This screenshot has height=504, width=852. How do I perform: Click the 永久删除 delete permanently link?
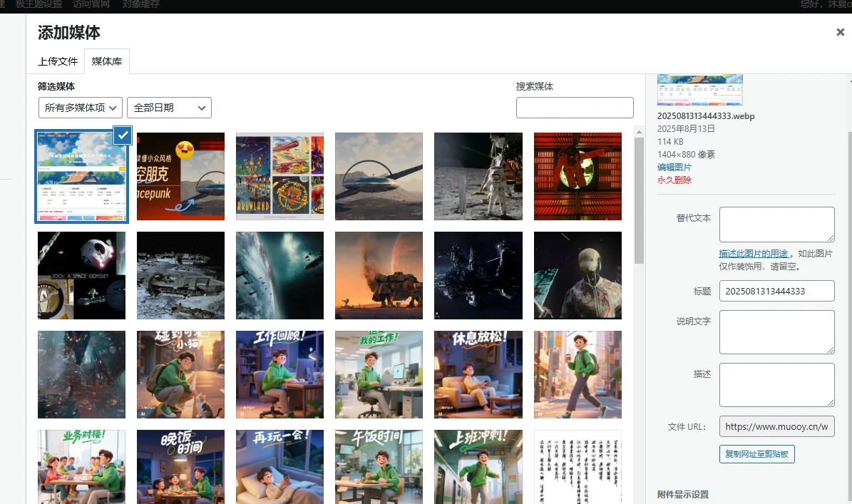[674, 180]
